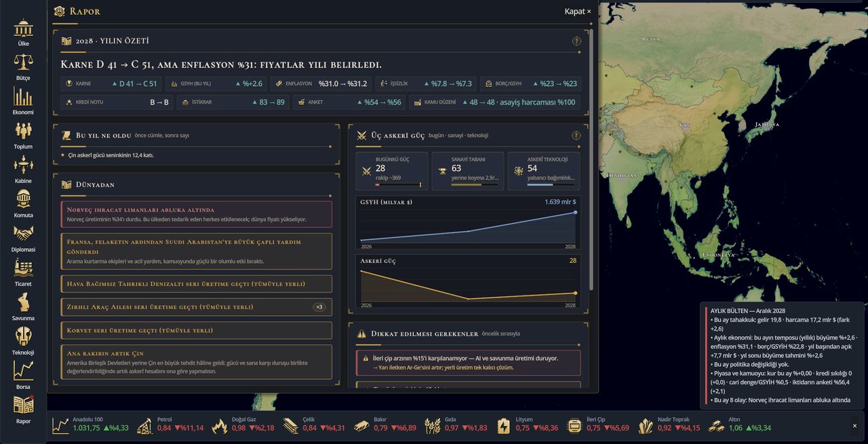Open the Norveç ihracat limanları abluka news card
This screenshot has height=444, width=868.
[x=197, y=214]
